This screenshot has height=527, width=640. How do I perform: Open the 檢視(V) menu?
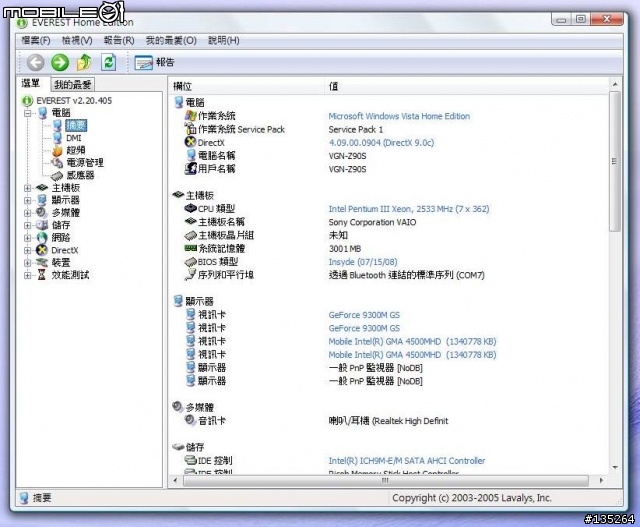[x=77, y=40]
